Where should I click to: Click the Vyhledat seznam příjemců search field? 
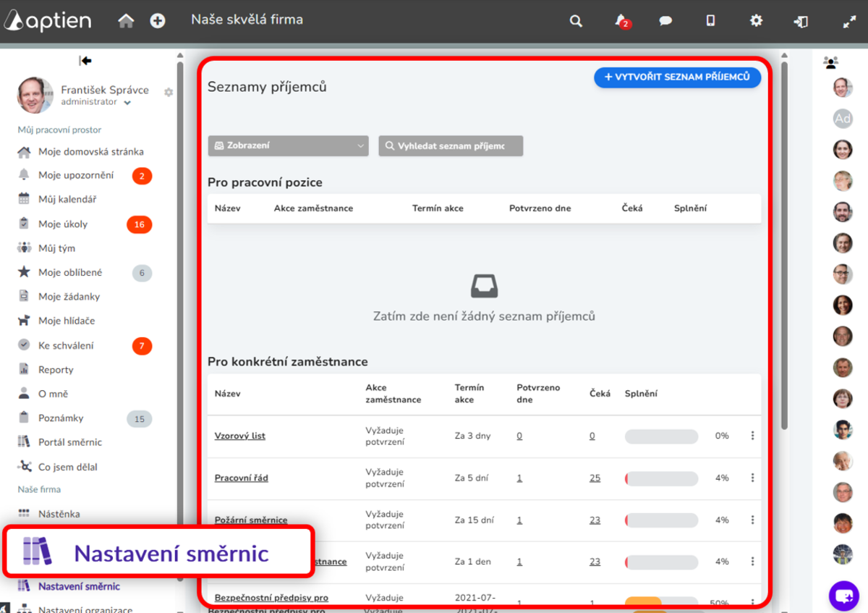point(450,145)
